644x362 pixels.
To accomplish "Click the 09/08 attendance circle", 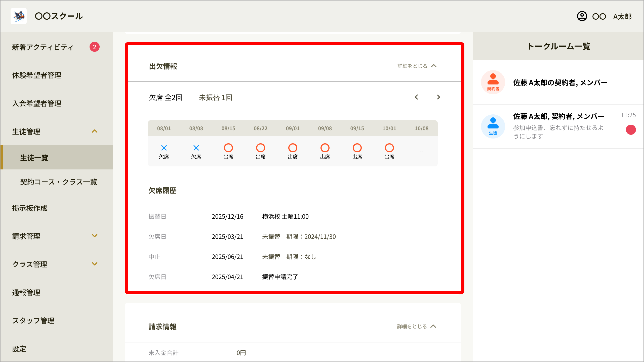I will (x=325, y=148).
